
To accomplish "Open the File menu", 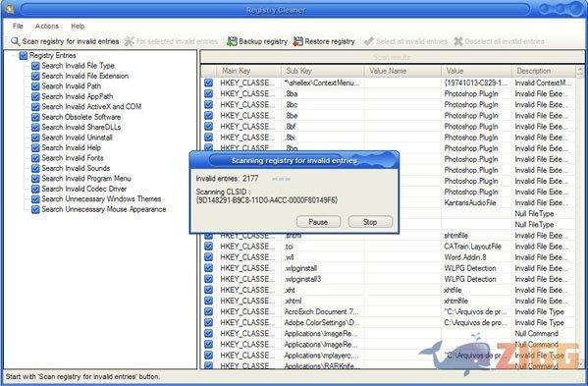I will 18,26.
